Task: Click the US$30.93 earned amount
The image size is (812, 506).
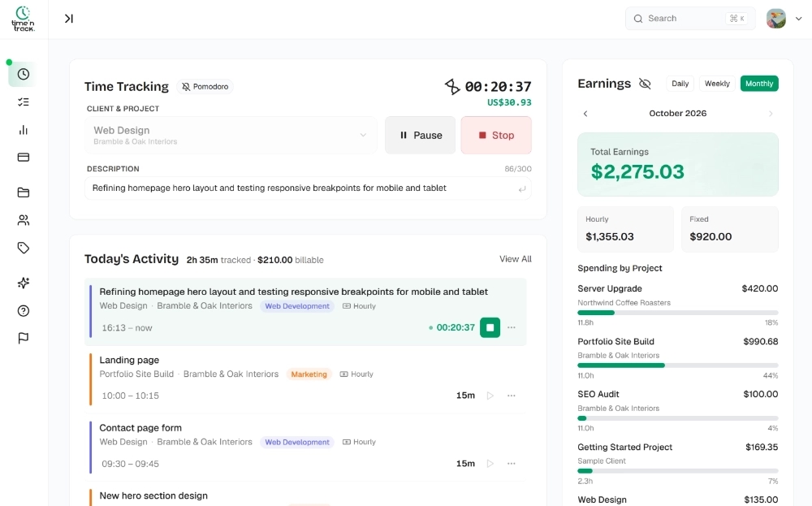Action: [509, 102]
